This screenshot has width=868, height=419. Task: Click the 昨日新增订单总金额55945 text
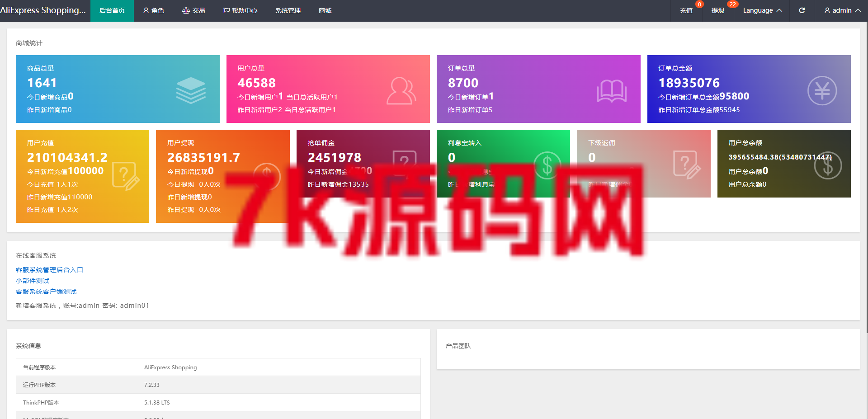click(699, 110)
